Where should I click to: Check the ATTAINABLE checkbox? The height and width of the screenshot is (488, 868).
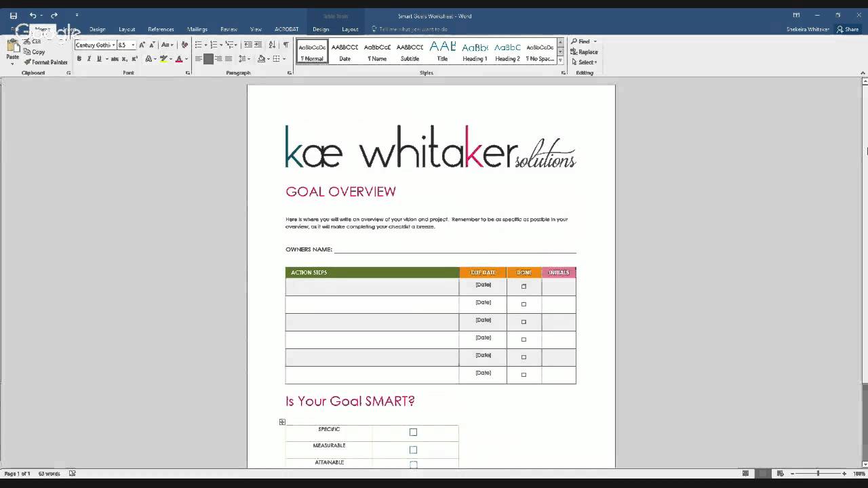(x=413, y=465)
